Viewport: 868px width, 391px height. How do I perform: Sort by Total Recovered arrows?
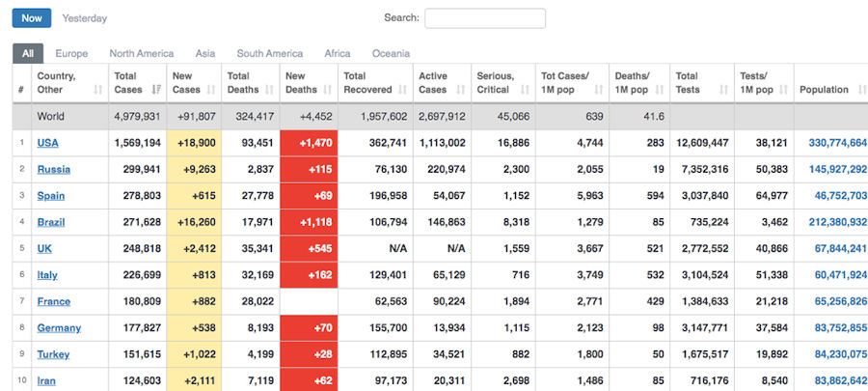tap(405, 90)
